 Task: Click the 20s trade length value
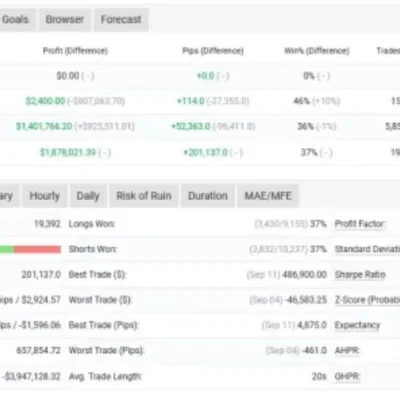pos(319,377)
